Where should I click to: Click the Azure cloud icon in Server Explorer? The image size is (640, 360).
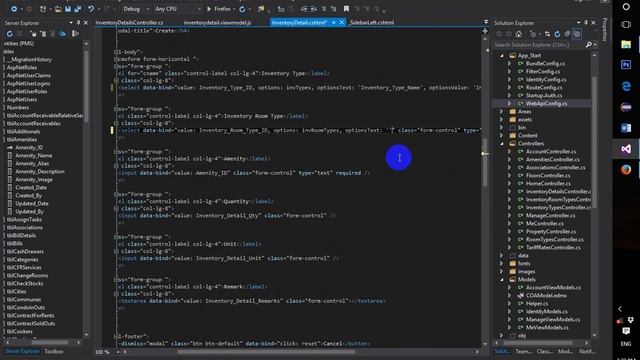[x=62, y=34]
